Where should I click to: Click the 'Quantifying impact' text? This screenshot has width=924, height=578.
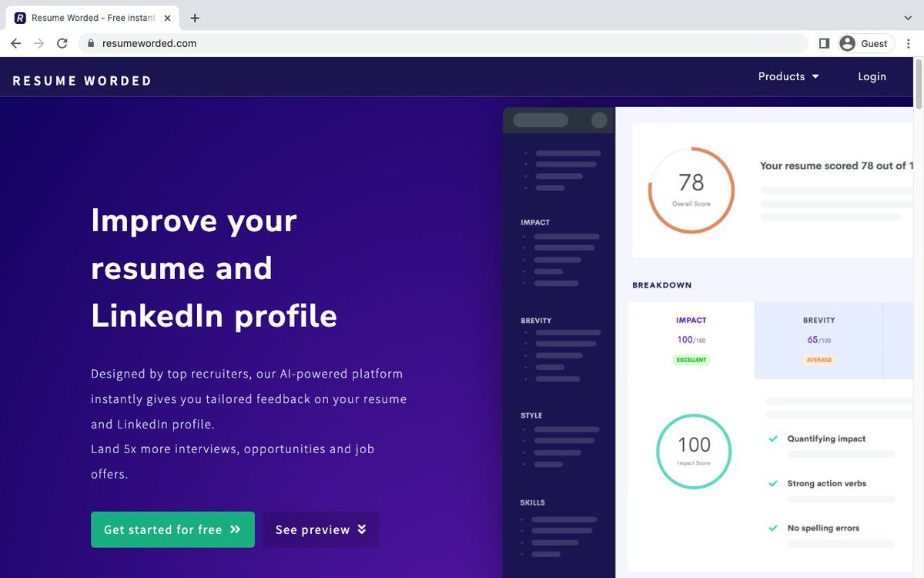coord(826,439)
